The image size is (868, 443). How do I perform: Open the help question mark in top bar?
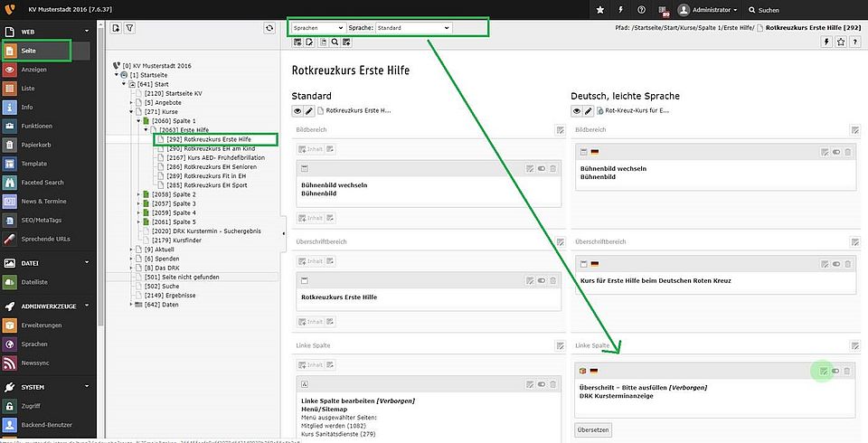pyautogui.click(x=641, y=10)
